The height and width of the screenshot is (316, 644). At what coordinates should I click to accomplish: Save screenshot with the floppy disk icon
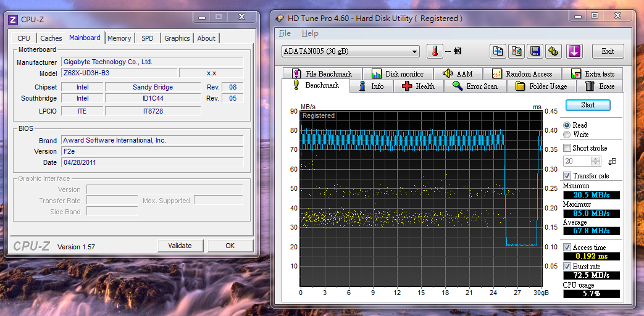[535, 51]
